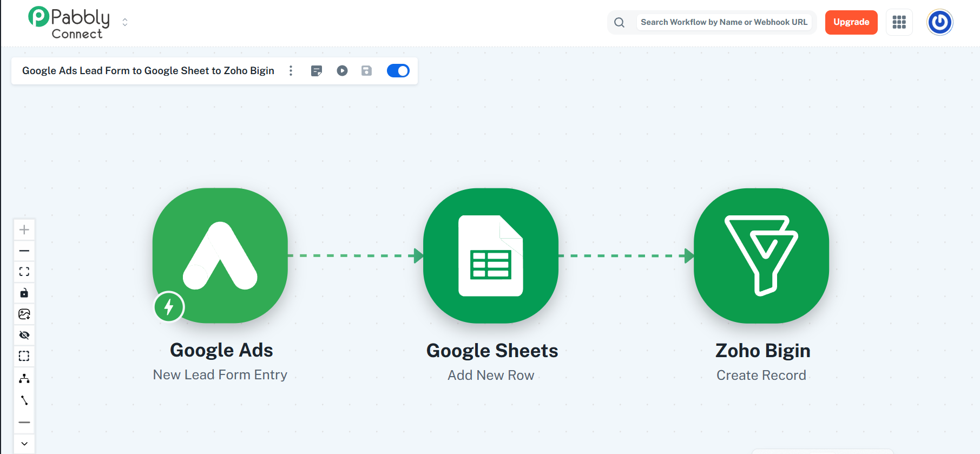Click the lightning trigger badge on Google Ads
980x454 pixels.
169,307
